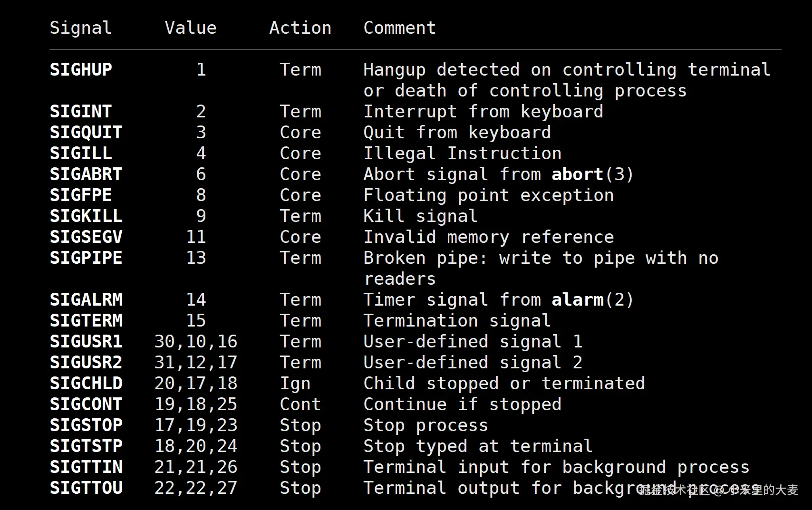Image resolution: width=812 pixels, height=510 pixels.
Task: Select the SIGPIPE signal name
Action: click(x=86, y=258)
